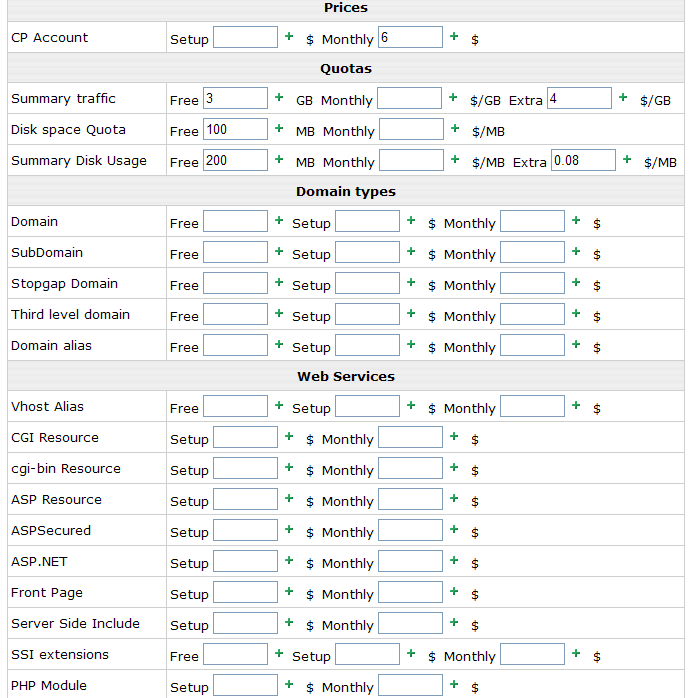This screenshot has height=698, width=692.
Task: Click the plus icon after Summary Disk Usage Extra
Action: tap(627, 159)
